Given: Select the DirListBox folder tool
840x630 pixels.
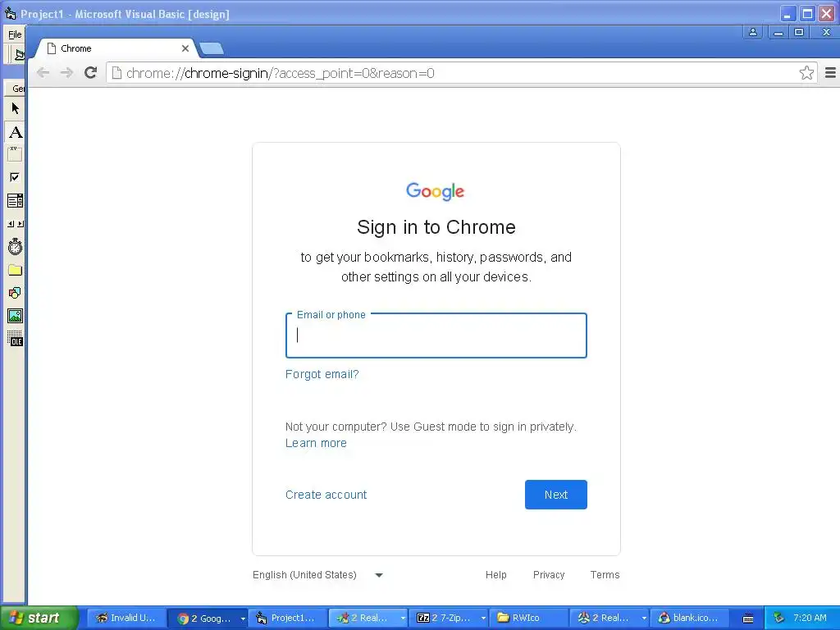Looking at the screenshot, I should click(15, 270).
